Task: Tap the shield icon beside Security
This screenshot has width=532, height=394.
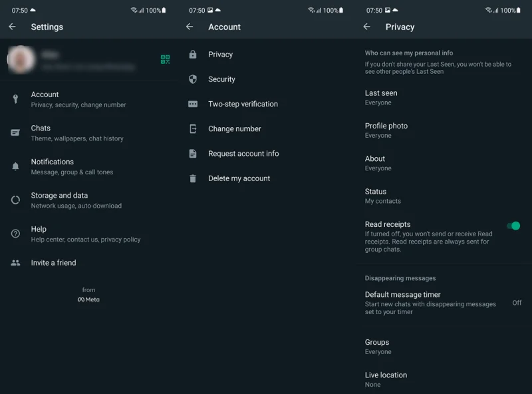Action: pyautogui.click(x=193, y=79)
